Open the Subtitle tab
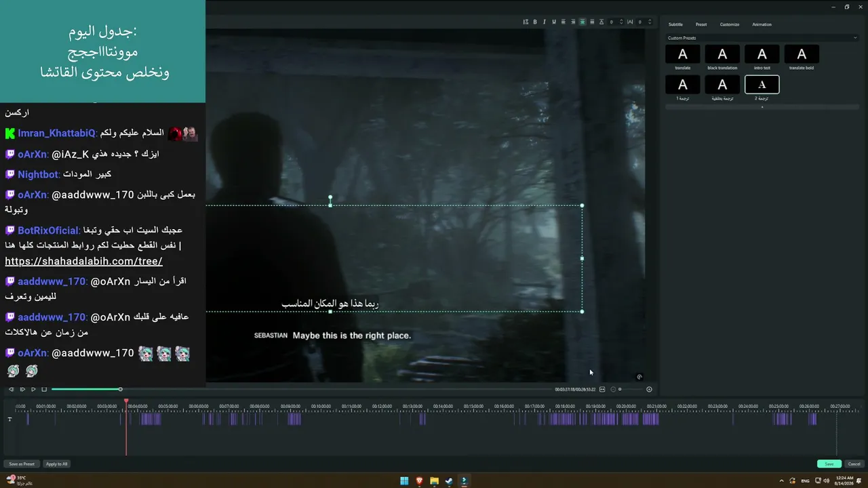 675,24
